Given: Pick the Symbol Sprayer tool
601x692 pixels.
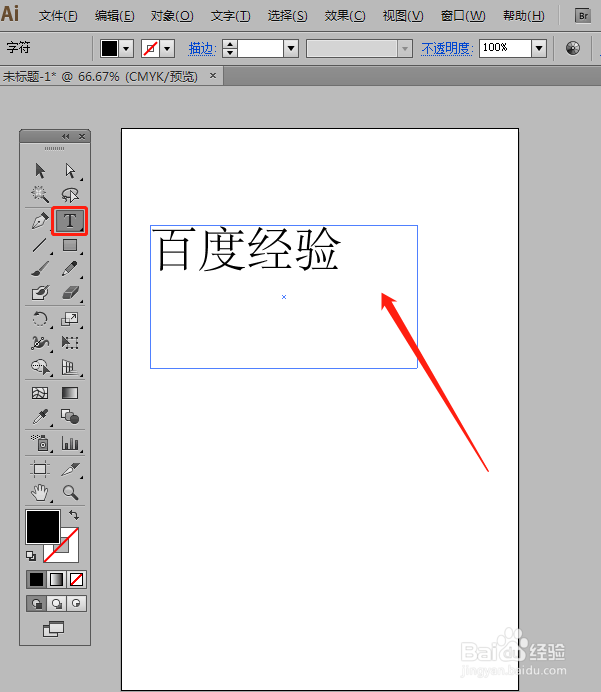Looking at the screenshot, I should (40, 443).
